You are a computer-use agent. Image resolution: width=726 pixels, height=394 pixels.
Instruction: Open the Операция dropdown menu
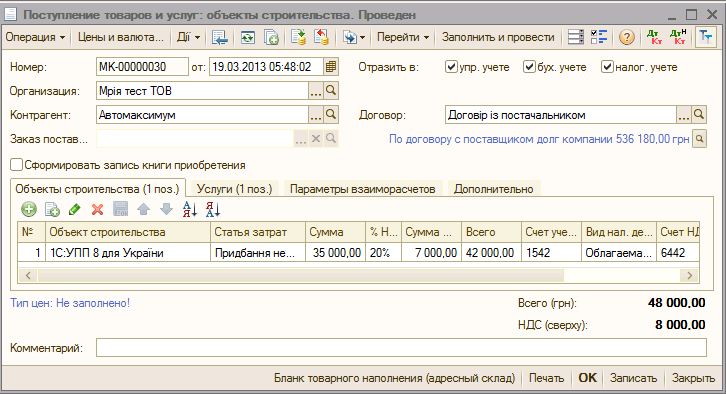[35, 37]
